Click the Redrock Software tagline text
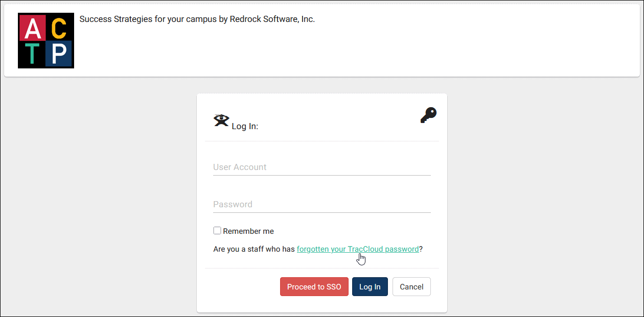 point(197,19)
